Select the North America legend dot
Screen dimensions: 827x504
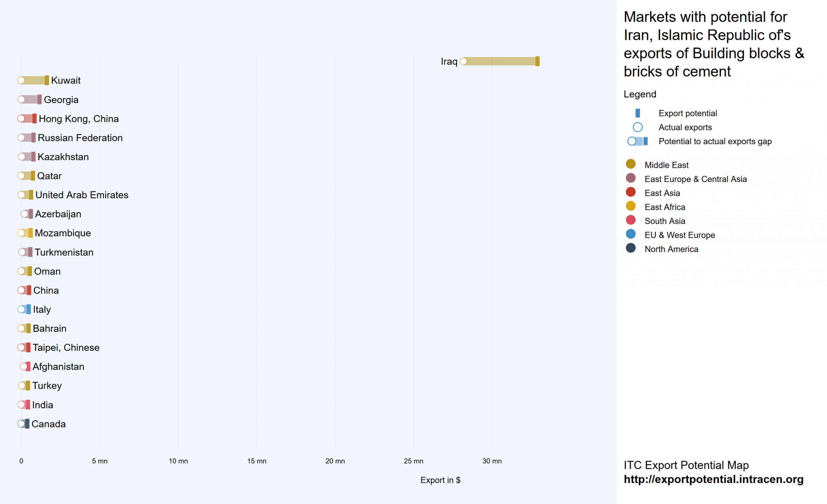(x=631, y=248)
